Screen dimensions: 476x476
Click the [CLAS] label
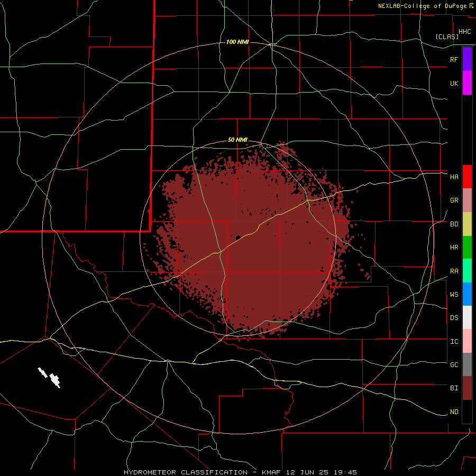pos(446,37)
